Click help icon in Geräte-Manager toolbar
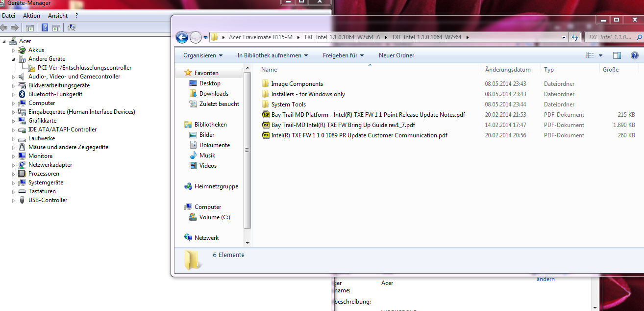644x311 pixels. 45,27
